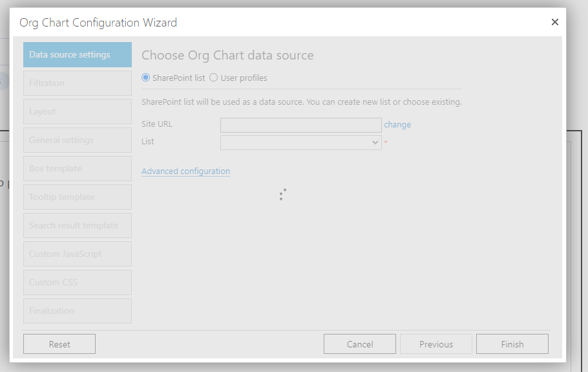
Task: Open the General settings step
Action: click(x=78, y=140)
